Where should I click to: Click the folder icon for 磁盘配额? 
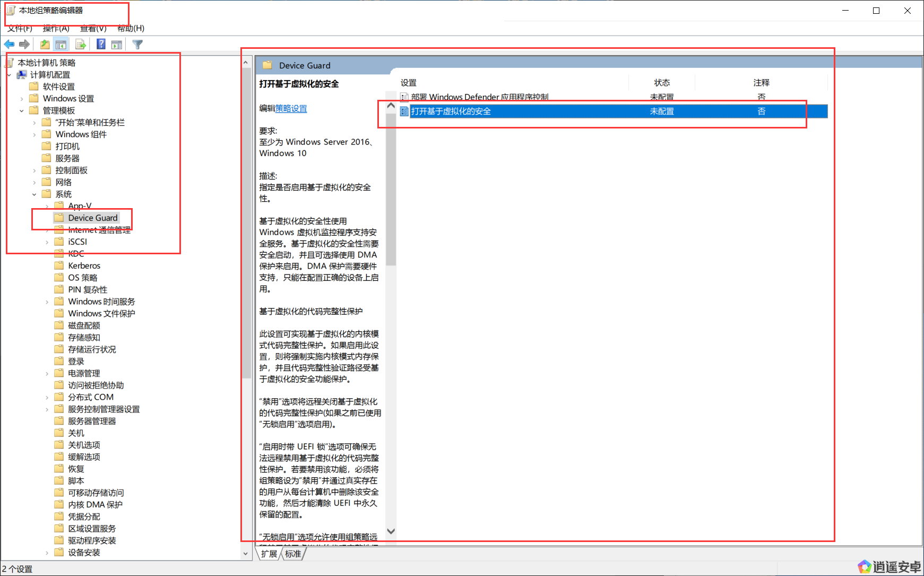[x=59, y=325]
